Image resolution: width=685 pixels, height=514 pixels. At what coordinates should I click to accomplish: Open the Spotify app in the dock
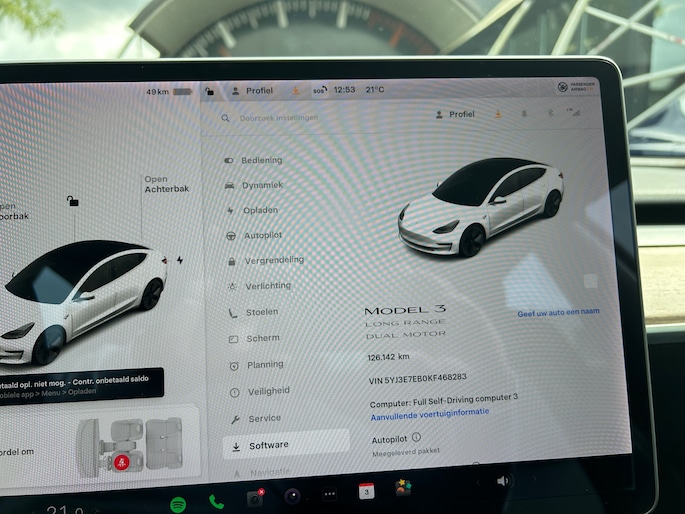click(x=177, y=502)
